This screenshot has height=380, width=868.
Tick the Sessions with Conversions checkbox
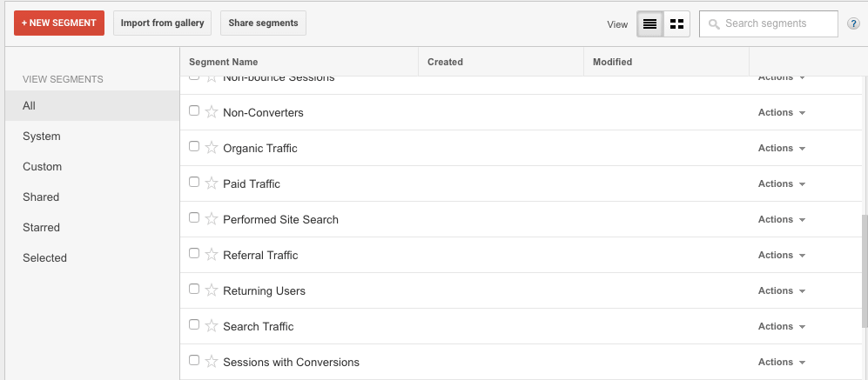pos(194,360)
